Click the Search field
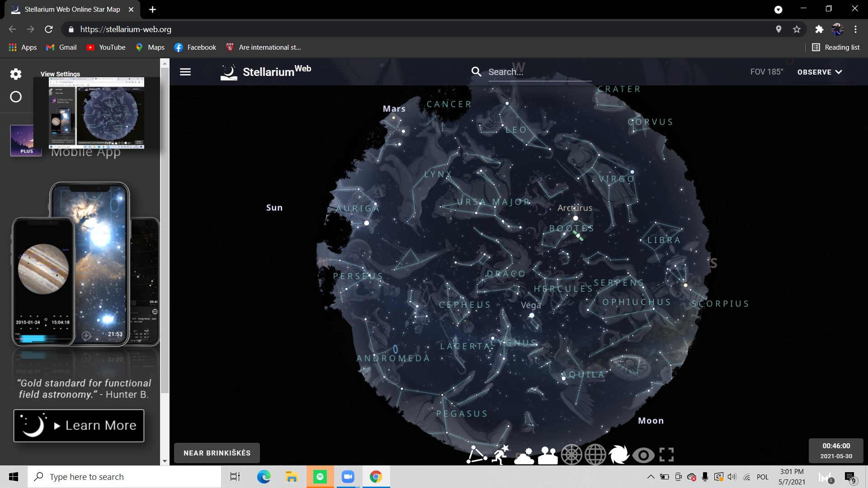 [538, 72]
